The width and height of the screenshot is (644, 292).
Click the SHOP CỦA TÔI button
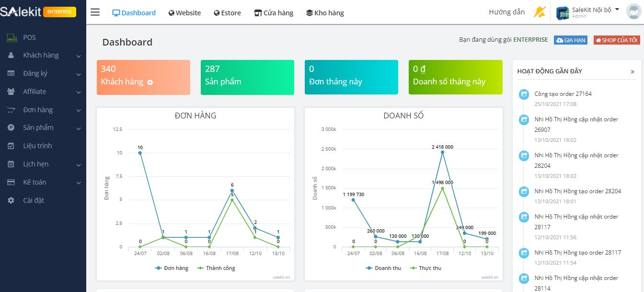tap(616, 40)
